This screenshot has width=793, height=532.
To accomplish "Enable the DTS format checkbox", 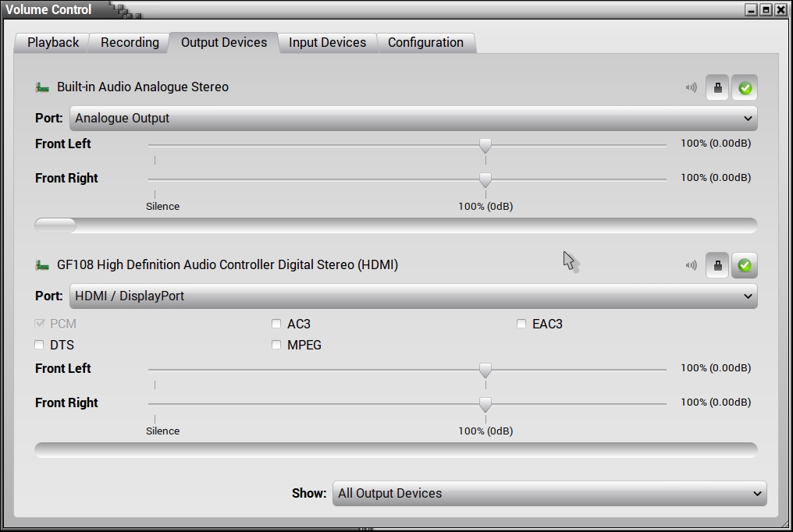I will click(x=40, y=345).
